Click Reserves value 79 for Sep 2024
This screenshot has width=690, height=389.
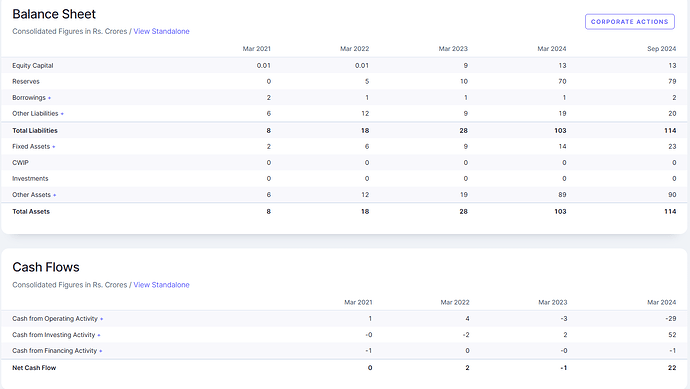pos(672,81)
